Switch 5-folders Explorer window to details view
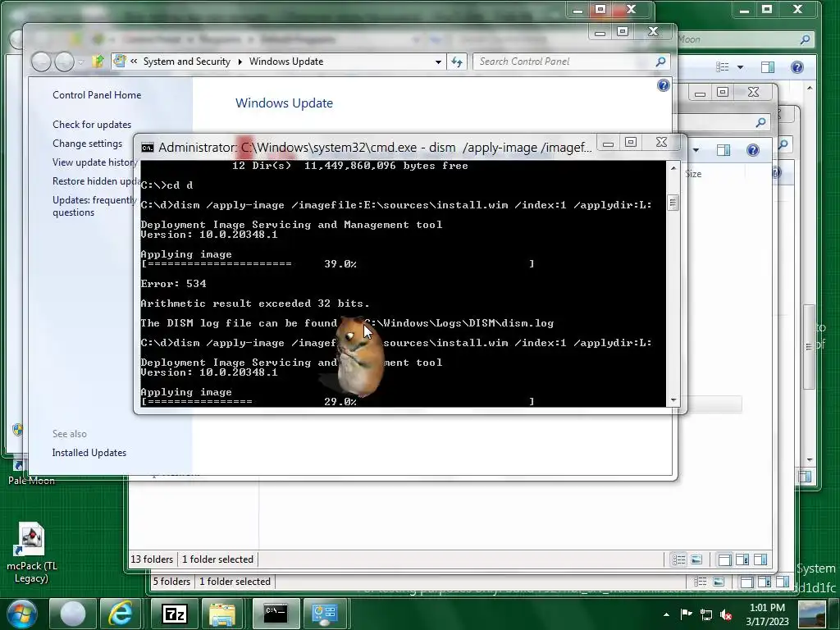Image resolution: width=840 pixels, height=630 pixels. [701, 582]
